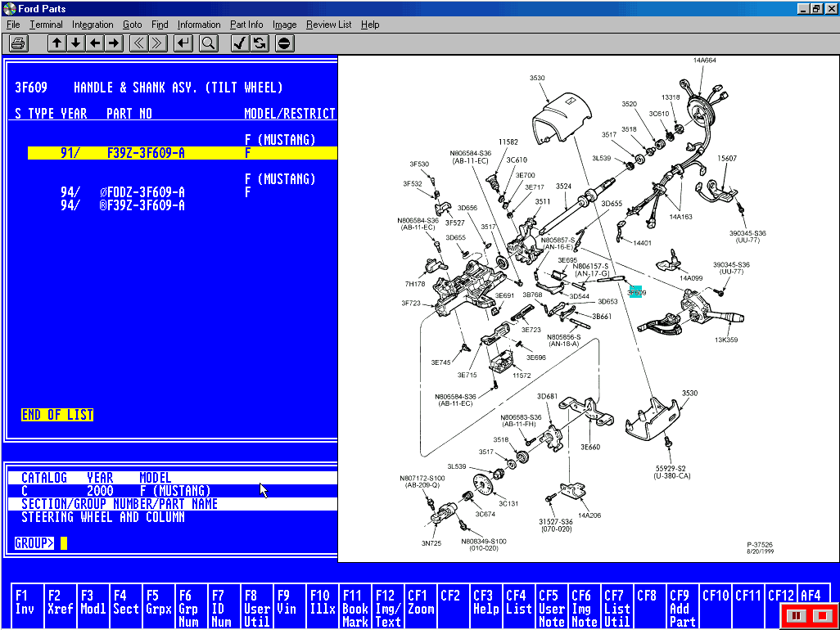Click the 3N725 label in diagram

431,542
